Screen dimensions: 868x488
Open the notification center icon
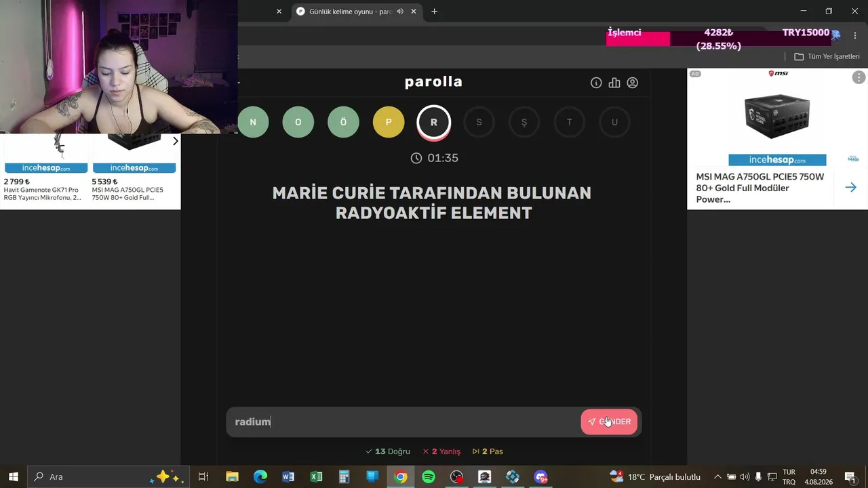tap(850, 476)
